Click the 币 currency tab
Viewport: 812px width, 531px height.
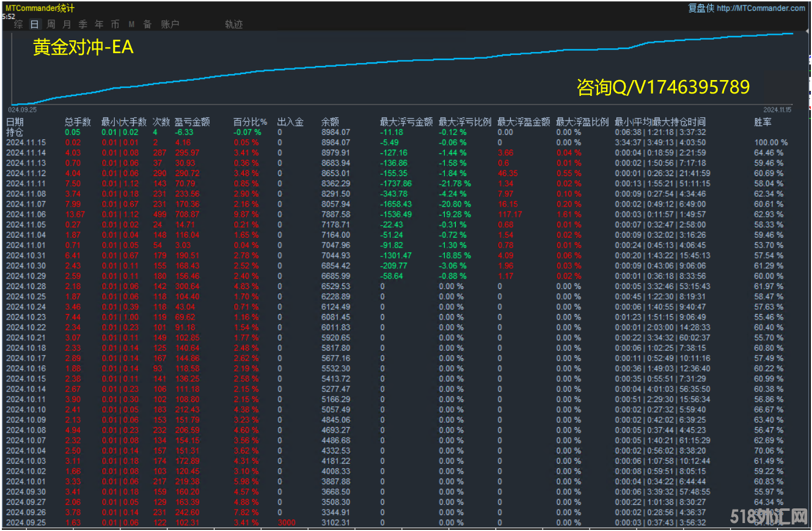[115, 24]
